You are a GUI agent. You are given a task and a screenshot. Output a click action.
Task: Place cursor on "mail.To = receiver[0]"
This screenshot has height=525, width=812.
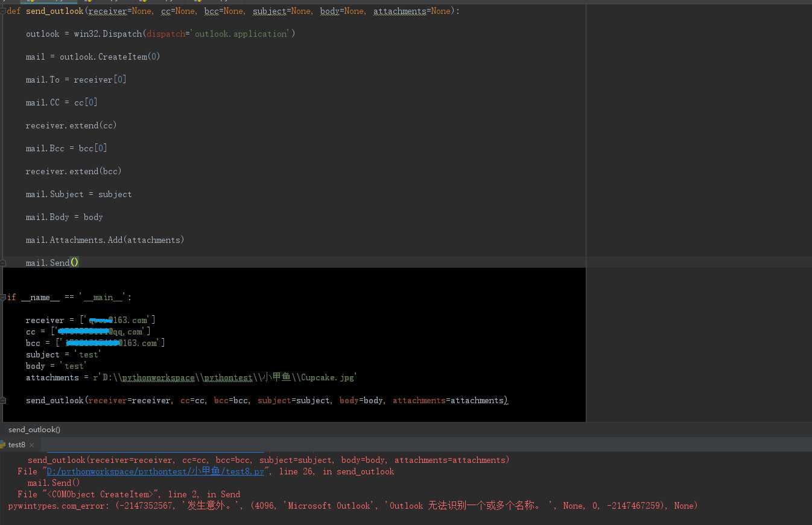[x=76, y=80]
